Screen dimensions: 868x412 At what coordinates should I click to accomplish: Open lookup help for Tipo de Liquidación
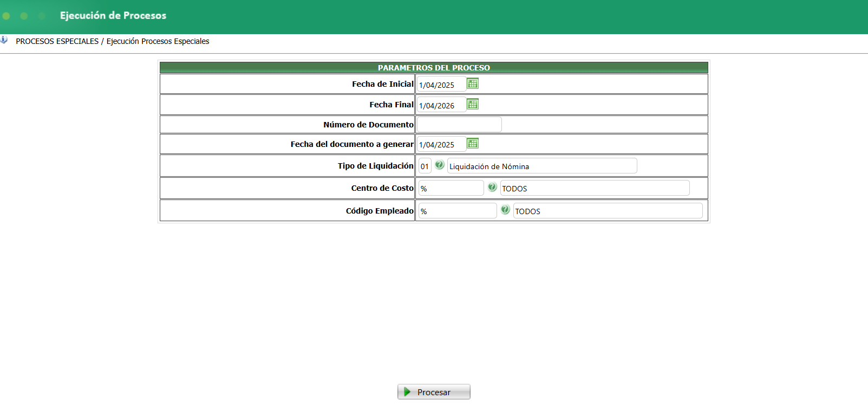click(440, 165)
